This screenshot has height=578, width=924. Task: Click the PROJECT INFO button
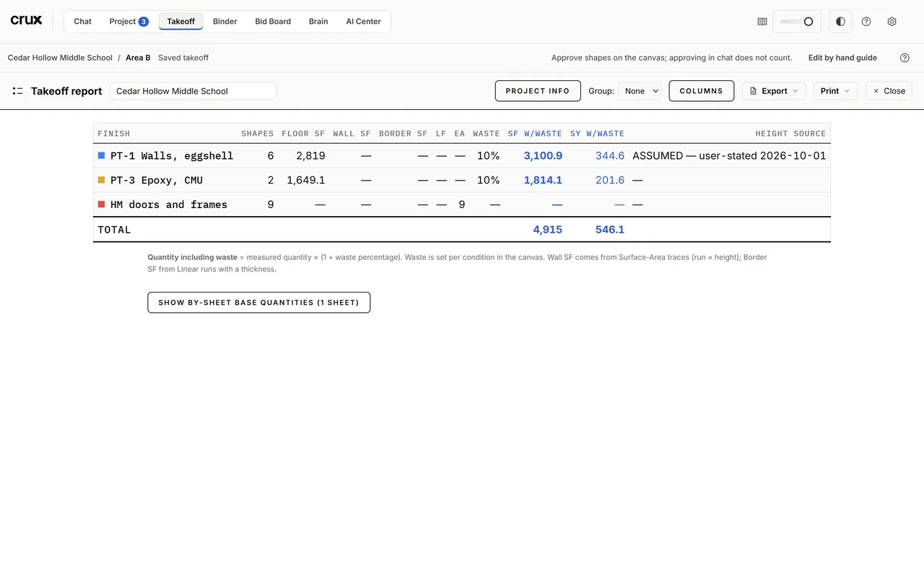click(538, 91)
